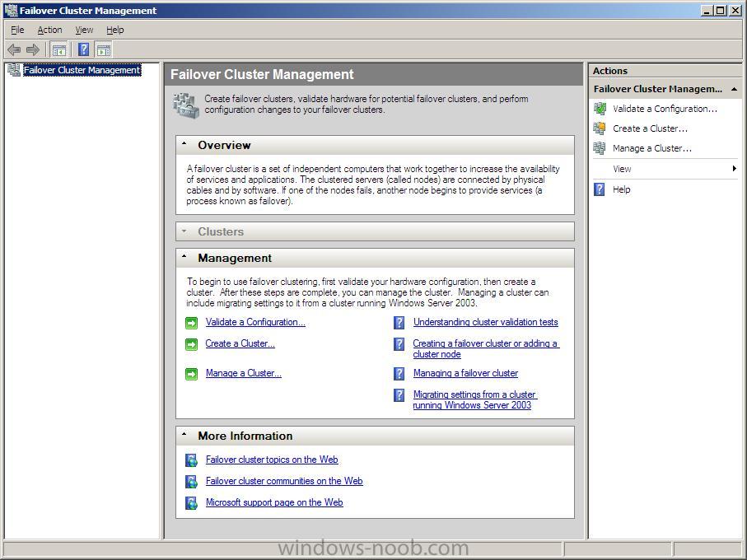Screen dimensions: 747x560
Task: Open Managing a failover cluster link
Action: pos(465,373)
